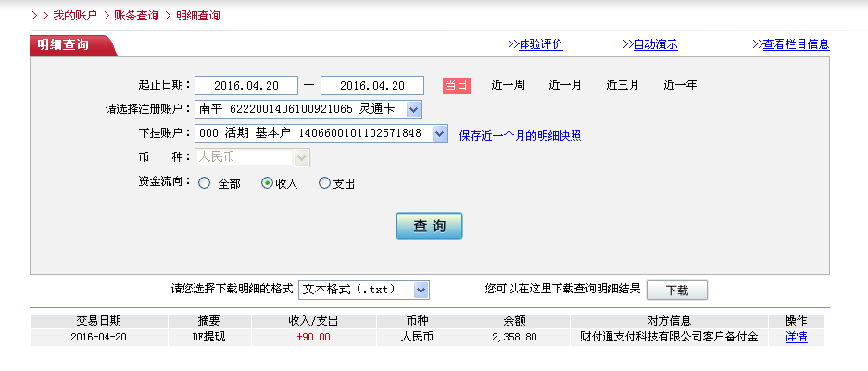The height and width of the screenshot is (371, 868).
Task: Click the 查看栏目信息 link
Action: click(790, 44)
